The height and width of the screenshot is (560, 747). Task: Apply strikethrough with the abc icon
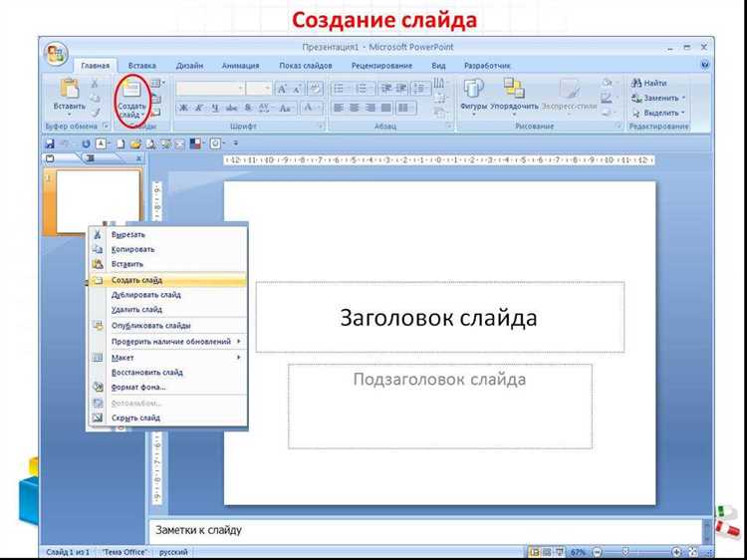231,109
